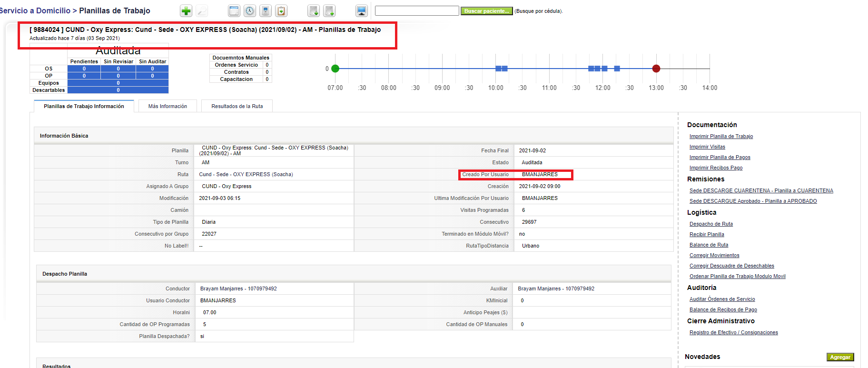The image size is (868, 368).
Task: Open the Imprimir Visitas link
Action: point(707,147)
